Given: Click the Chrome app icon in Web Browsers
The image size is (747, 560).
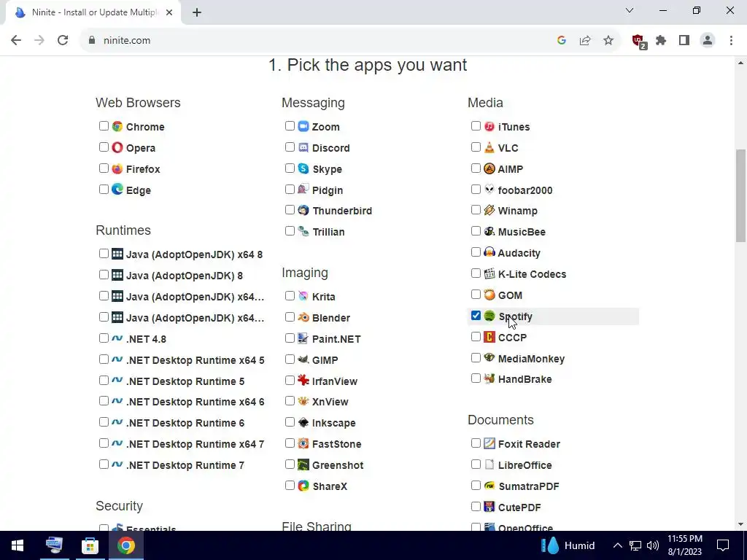Looking at the screenshot, I should tap(117, 126).
